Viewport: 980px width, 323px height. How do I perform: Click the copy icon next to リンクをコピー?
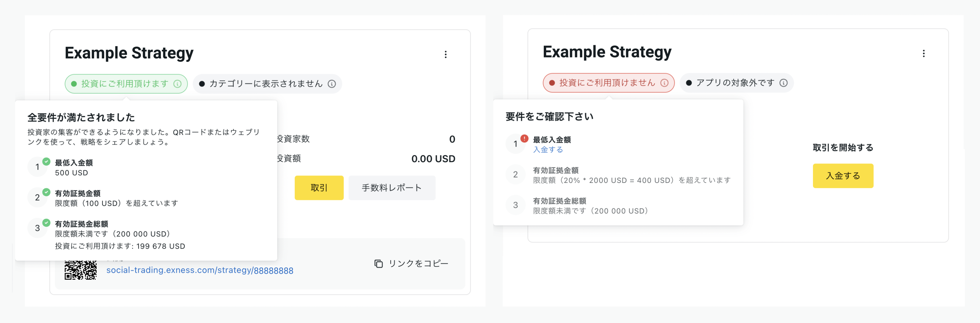[x=378, y=263]
